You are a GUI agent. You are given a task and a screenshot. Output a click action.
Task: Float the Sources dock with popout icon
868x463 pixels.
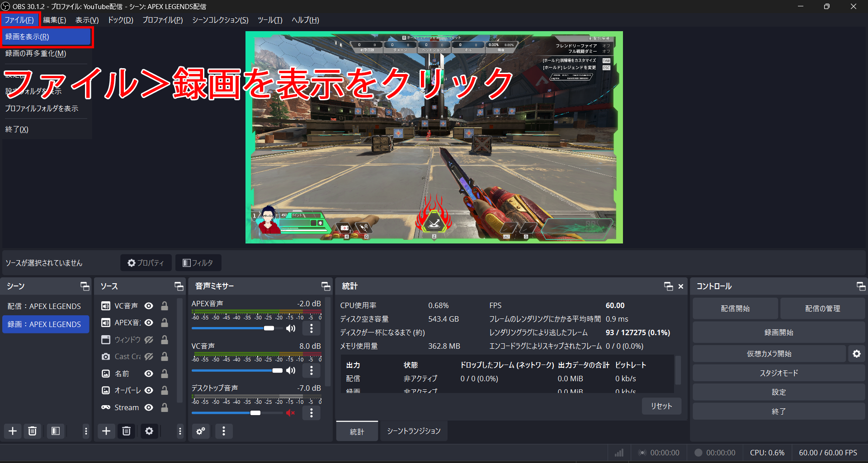pyautogui.click(x=179, y=286)
